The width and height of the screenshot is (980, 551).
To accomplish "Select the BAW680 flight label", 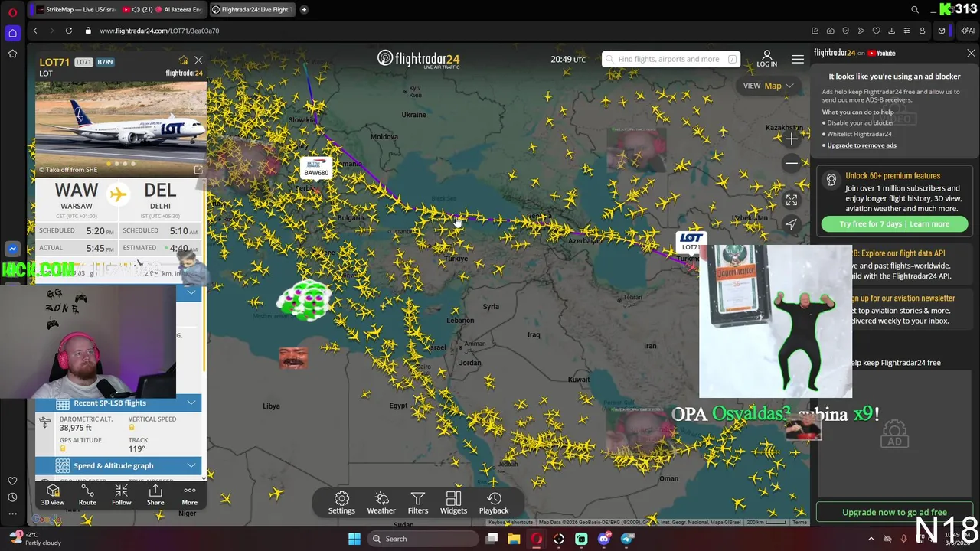I will pos(316,168).
